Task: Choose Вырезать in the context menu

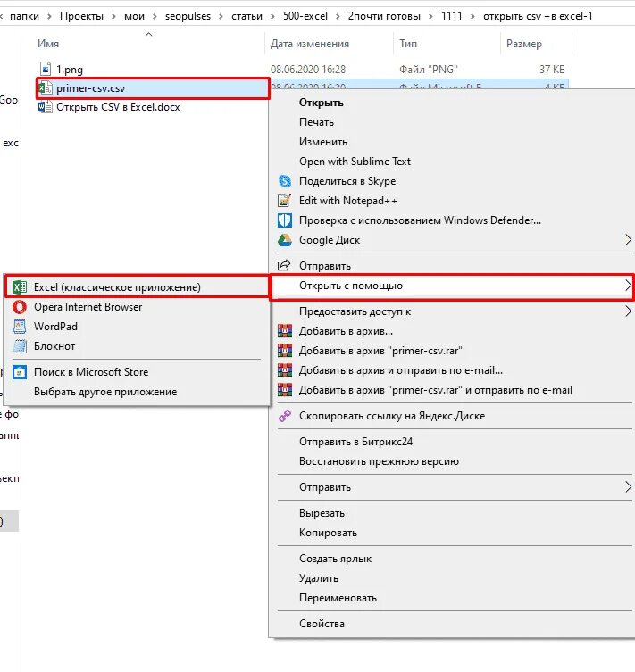Action: (x=322, y=513)
